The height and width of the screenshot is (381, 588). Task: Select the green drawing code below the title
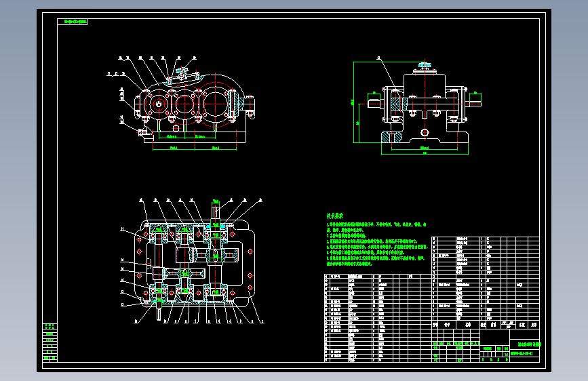[522, 354]
